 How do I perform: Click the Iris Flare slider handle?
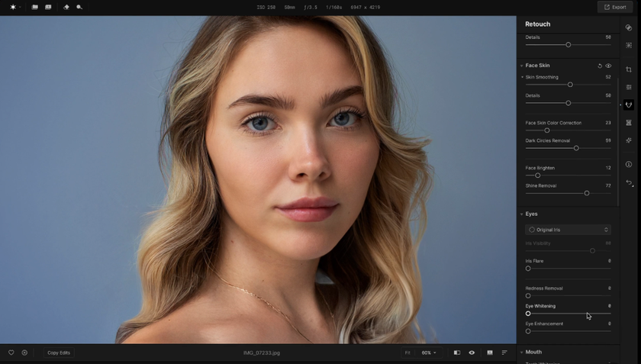528,269
